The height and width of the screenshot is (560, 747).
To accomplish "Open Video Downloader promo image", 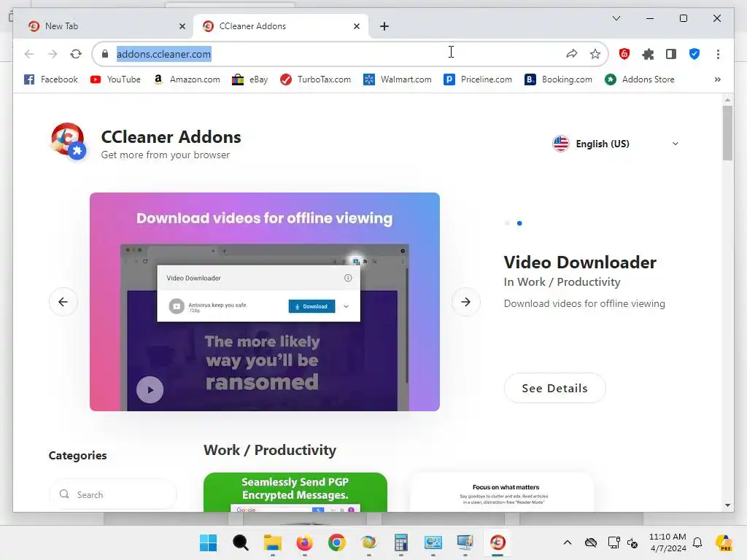I will 264,302.
